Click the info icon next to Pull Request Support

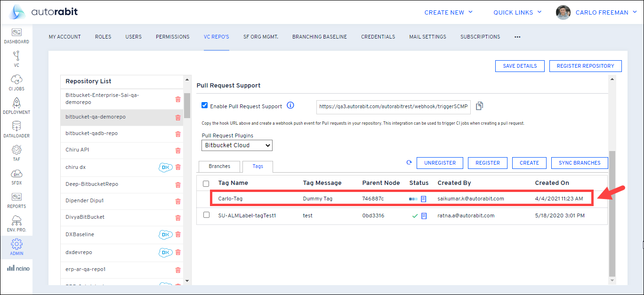click(x=290, y=105)
